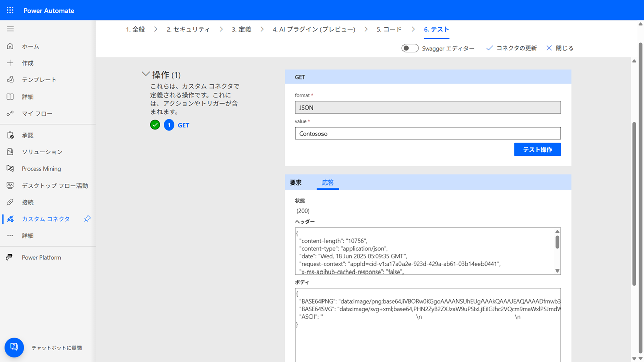This screenshot has height=362, width=644.
Task: Go to step 3. 定義
Action: [242, 29]
